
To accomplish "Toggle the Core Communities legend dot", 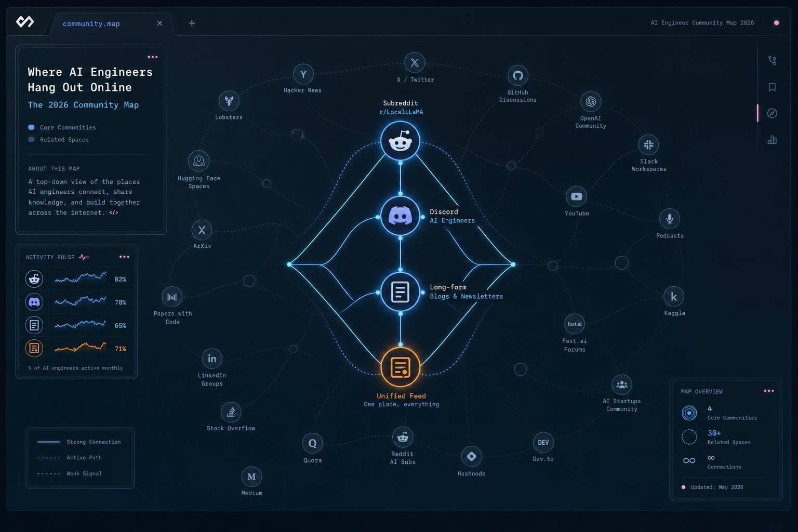I will (31, 127).
